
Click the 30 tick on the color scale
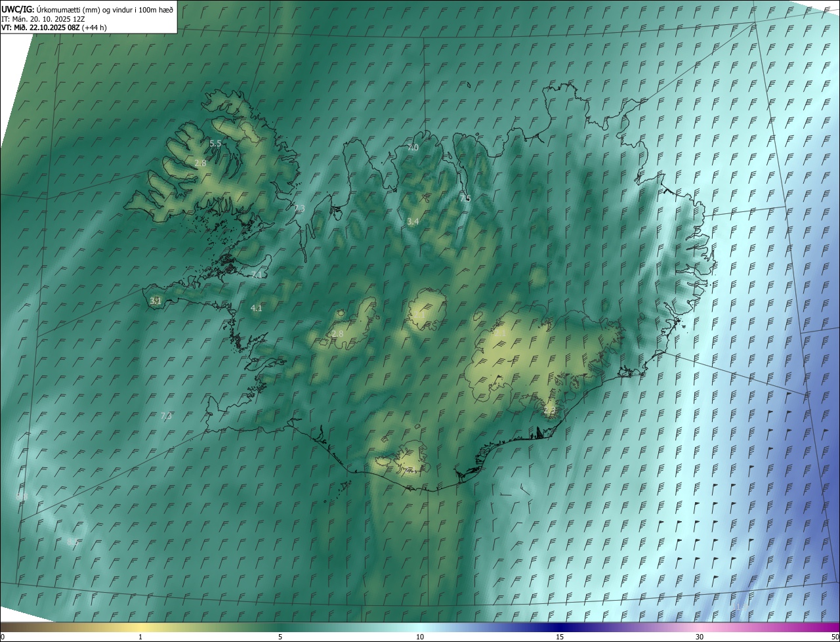coord(700,637)
